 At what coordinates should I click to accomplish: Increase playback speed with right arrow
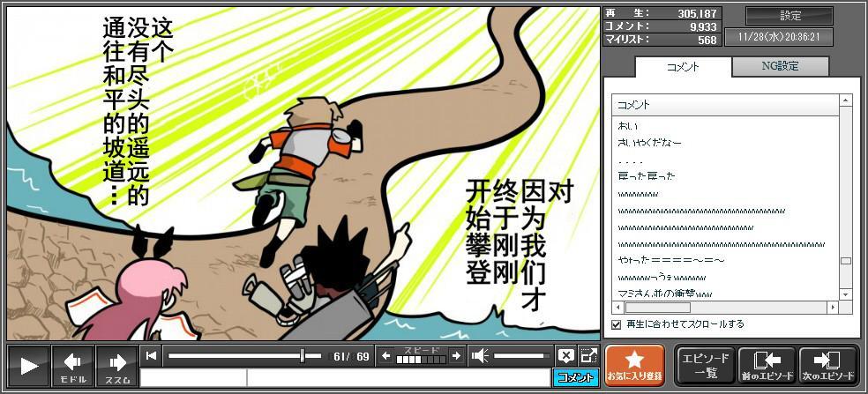tap(455, 356)
